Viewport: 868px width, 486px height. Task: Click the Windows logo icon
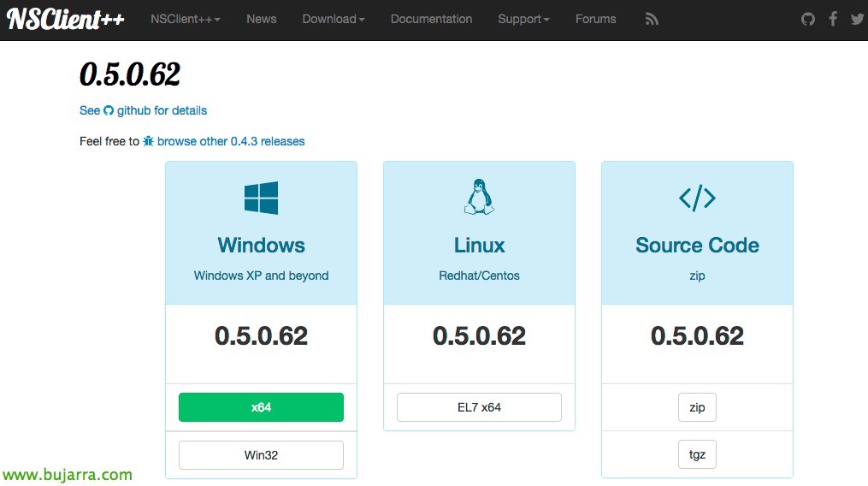pos(261,198)
